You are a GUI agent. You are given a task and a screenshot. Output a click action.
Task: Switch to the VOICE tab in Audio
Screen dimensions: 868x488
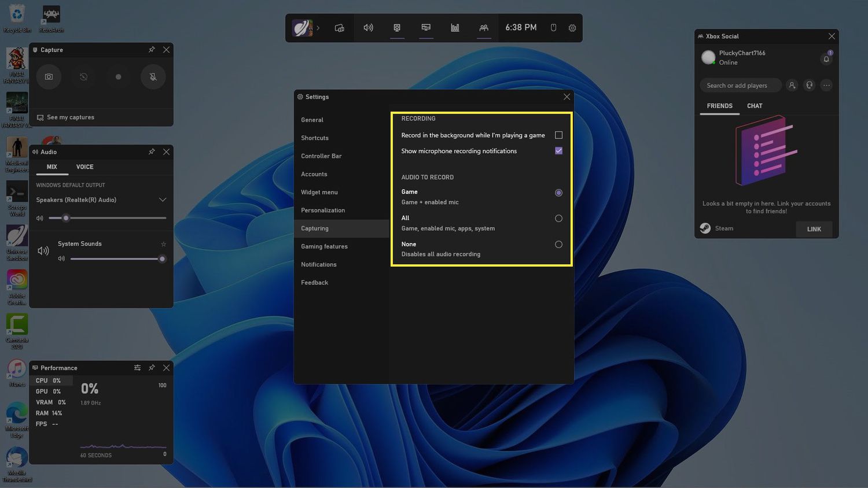pyautogui.click(x=84, y=167)
